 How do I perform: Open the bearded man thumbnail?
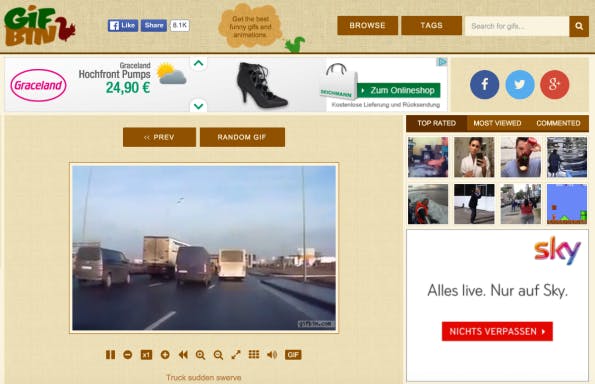[x=520, y=157]
